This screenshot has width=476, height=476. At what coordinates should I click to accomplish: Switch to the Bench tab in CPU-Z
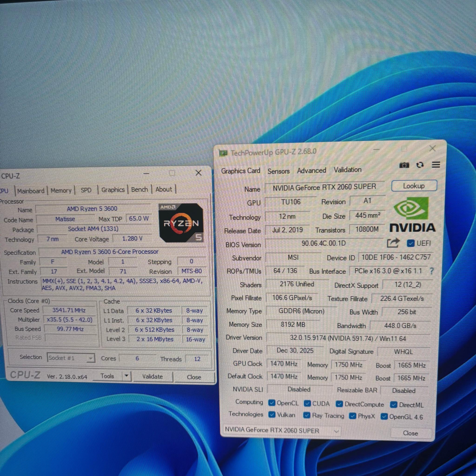[139, 189]
